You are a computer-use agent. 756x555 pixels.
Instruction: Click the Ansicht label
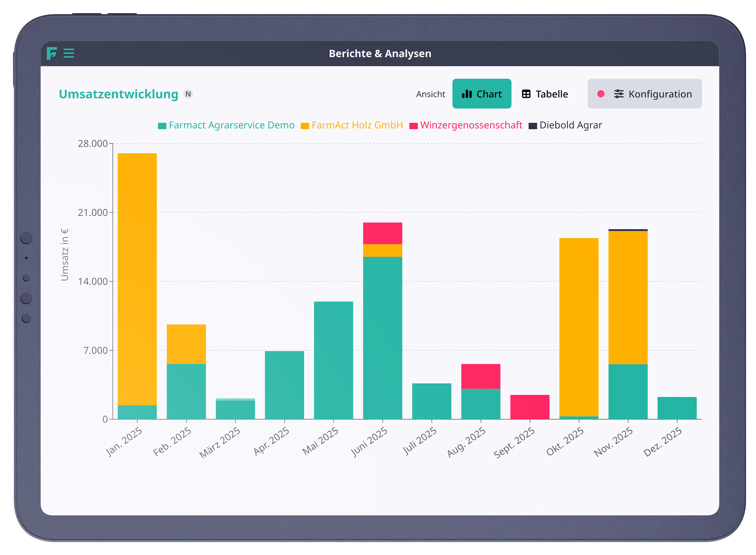tap(430, 94)
